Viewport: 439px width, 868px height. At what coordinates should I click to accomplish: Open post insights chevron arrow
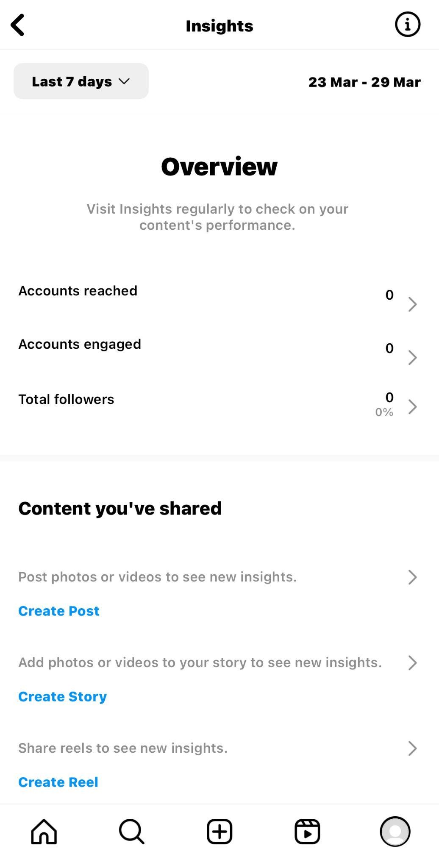[x=412, y=577]
